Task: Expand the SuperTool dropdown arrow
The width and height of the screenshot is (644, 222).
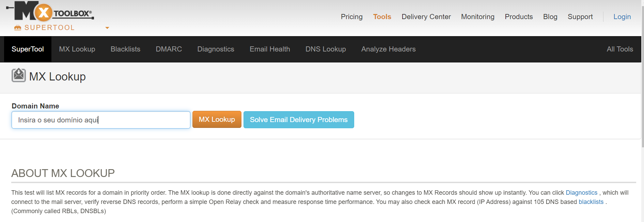Action: click(107, 28)
